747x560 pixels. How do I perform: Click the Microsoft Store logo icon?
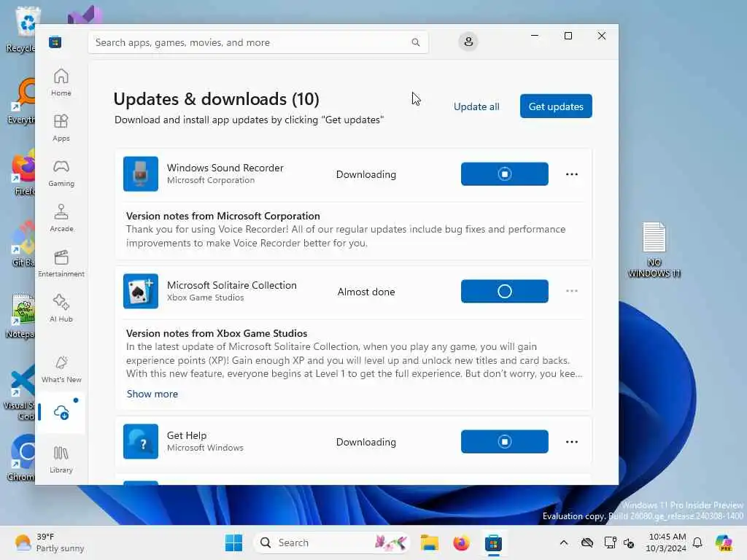[55, 42]
